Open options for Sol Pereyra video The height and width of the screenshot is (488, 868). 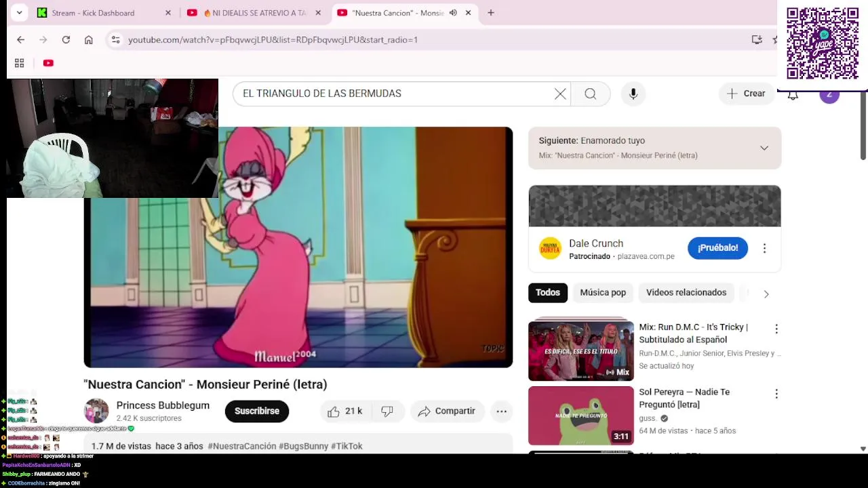point(776,394)
